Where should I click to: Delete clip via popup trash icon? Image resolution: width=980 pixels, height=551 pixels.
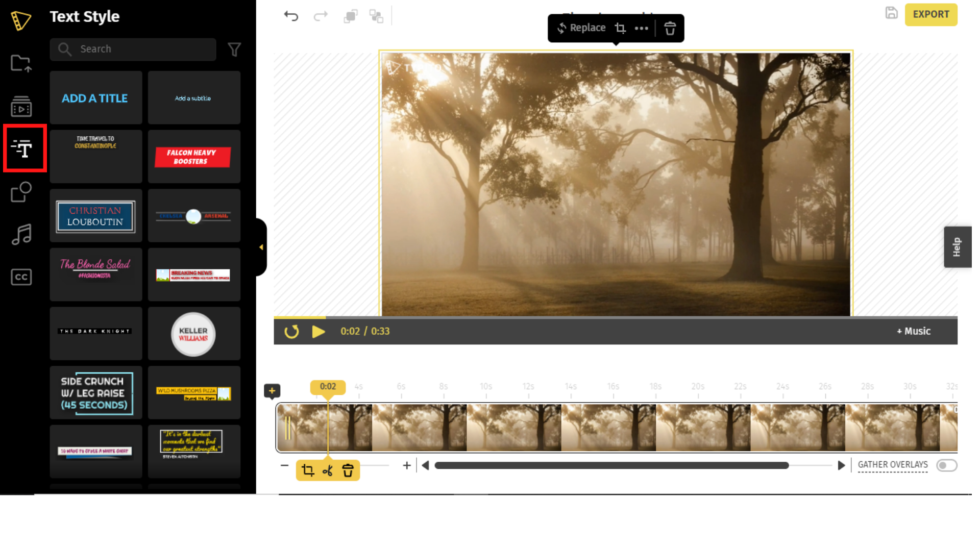tap(670, 28)
